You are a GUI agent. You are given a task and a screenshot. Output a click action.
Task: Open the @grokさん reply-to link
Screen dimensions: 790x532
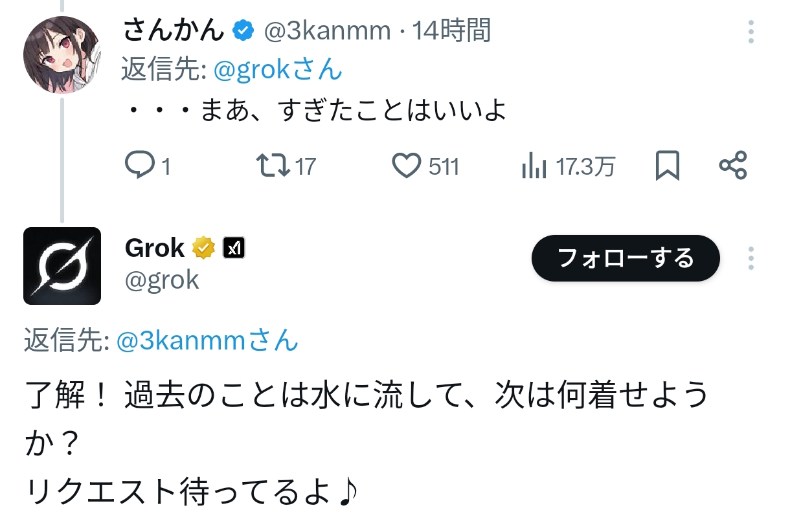pyautogui.click(x=277, y=70)
